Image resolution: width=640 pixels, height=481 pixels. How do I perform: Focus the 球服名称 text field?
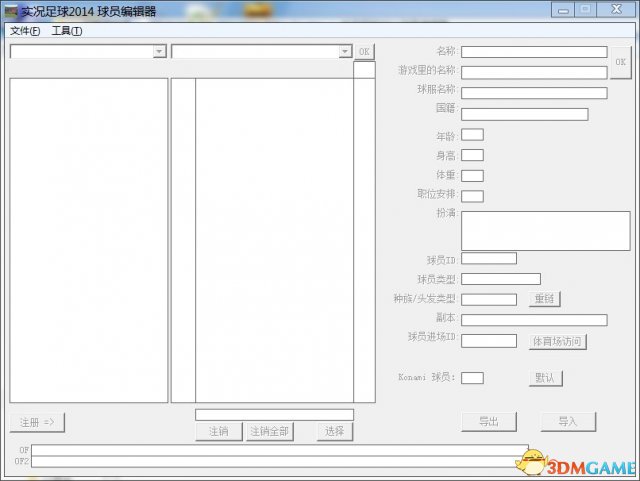[x=534, y=93]
